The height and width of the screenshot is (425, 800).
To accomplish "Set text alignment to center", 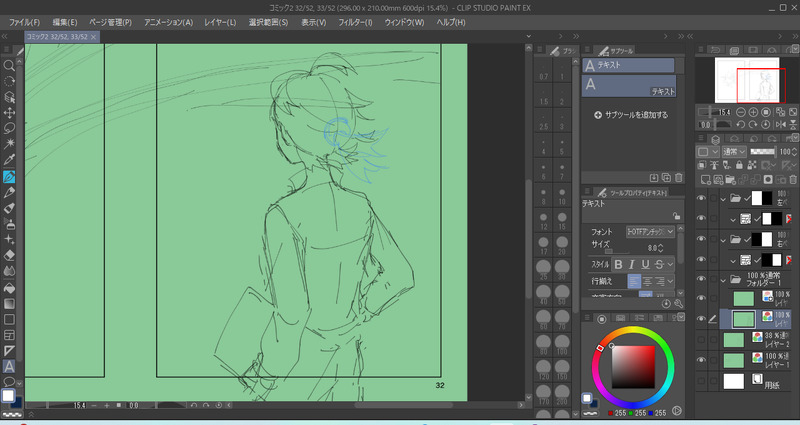I will (x=647, y=281).
